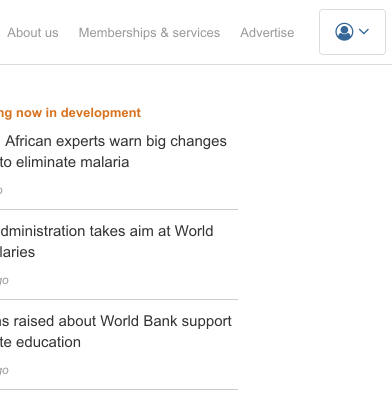Expand the account menu chevron arrow
This screenshot has height=393, width=392.
[364, 31]
